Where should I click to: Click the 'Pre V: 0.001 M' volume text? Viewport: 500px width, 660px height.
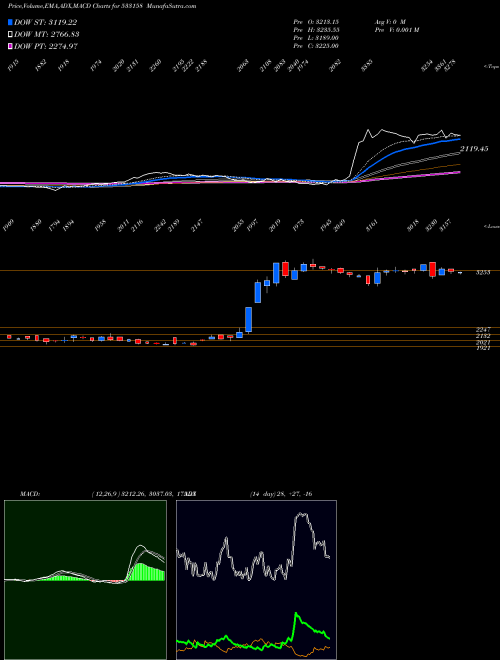click(396, 30)
